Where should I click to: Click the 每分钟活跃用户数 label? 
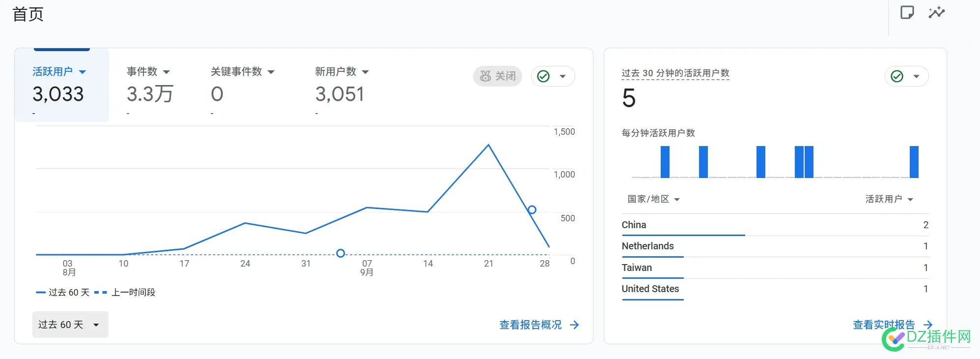tap(658, 133)
